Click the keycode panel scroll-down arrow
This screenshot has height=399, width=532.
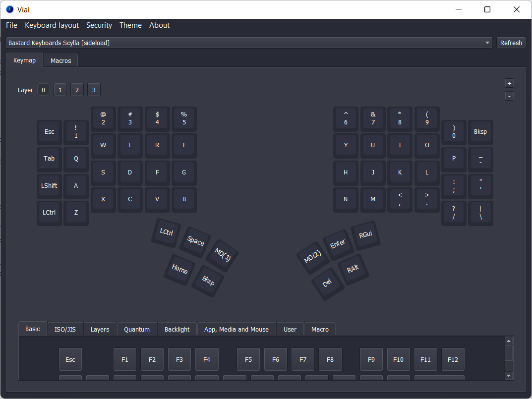(x=508, y=375)
